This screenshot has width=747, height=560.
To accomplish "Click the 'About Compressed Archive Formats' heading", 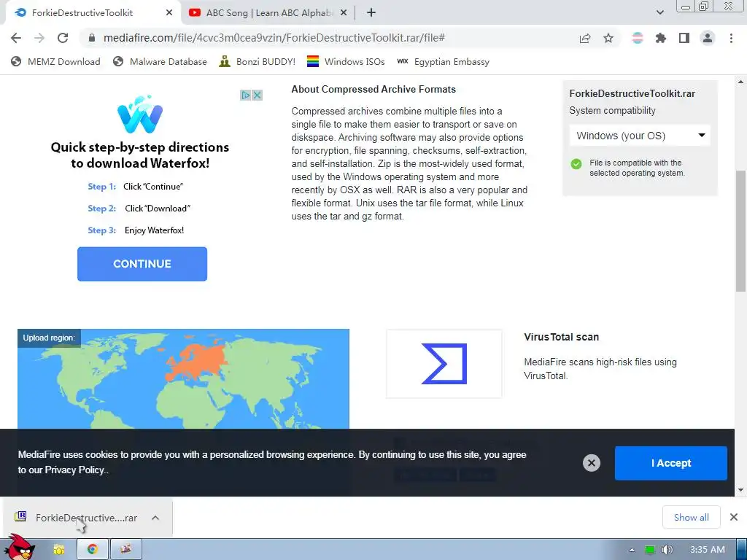I will (x=373, y=89).
